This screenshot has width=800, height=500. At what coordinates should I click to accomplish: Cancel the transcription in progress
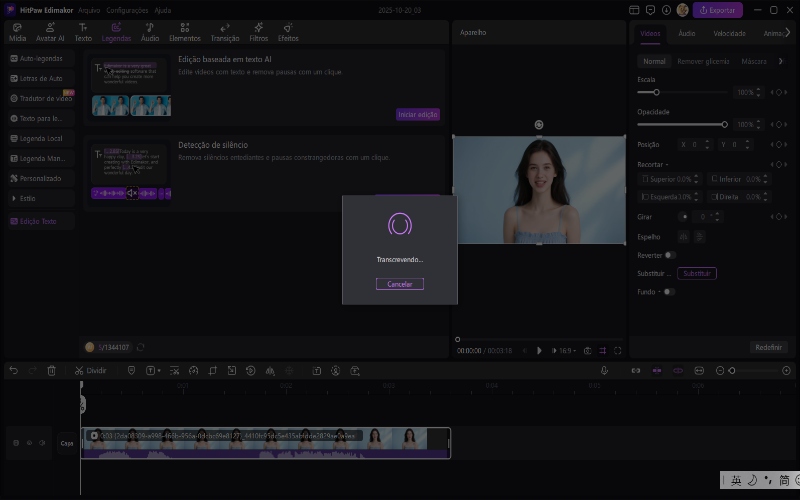399,284
